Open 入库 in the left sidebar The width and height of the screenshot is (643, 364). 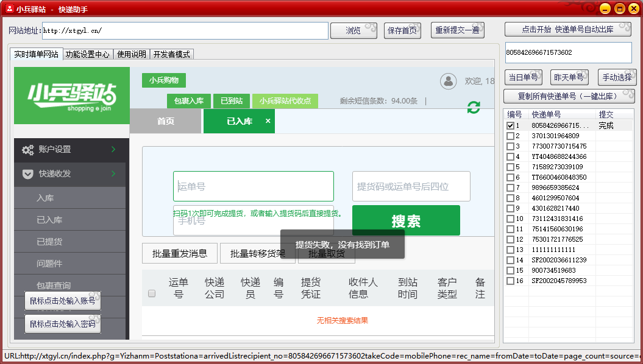pyautogui.click(x=69, y=198)
